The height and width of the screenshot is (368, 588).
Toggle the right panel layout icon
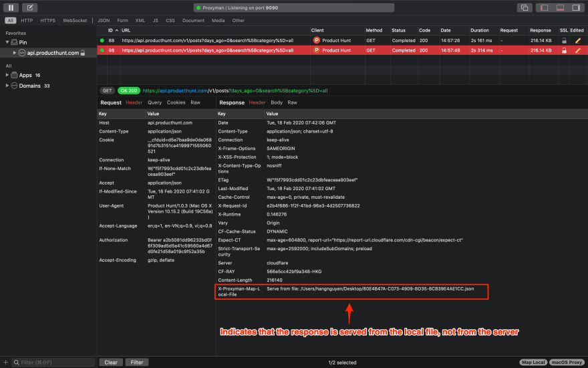click(576, 7)
